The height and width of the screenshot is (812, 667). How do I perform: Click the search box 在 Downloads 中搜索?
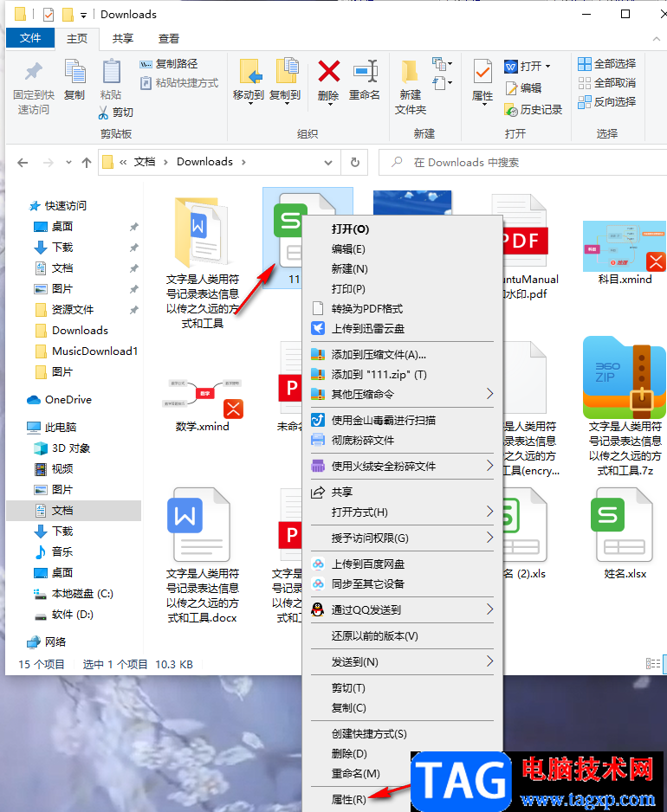[x=522, y=163]
